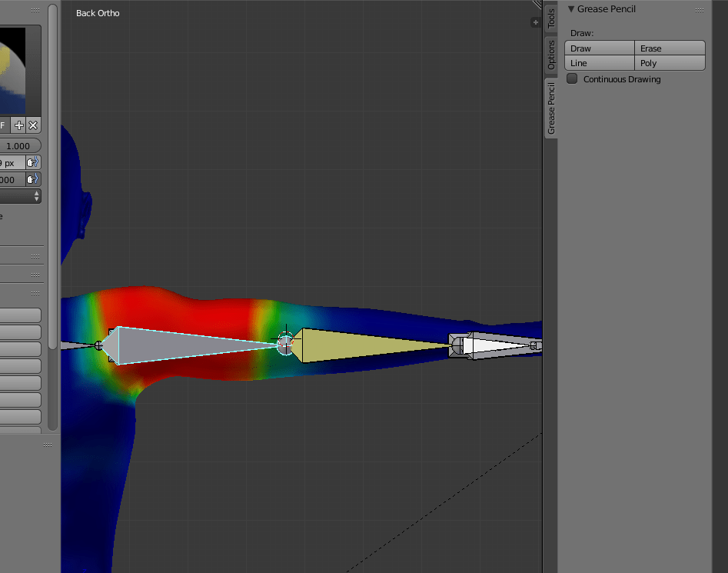Switch to the Tools tab

coord(551,19)
